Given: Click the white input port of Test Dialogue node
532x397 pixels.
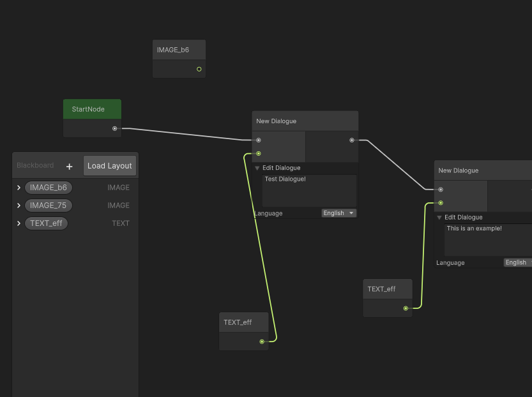Looking at the screenshot, I should coord(259,140).
